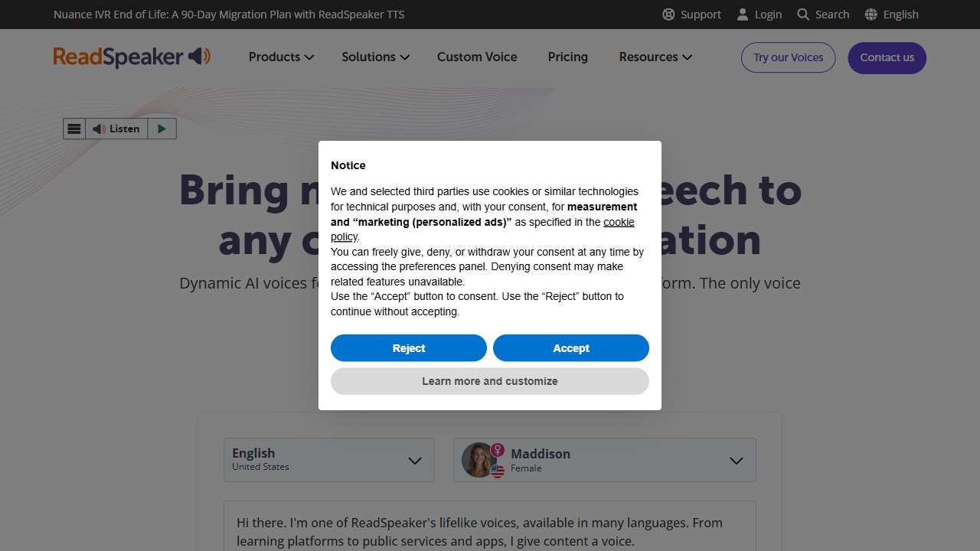
Task: Accept the cookie notice
Action: click(x=571, y=348)
